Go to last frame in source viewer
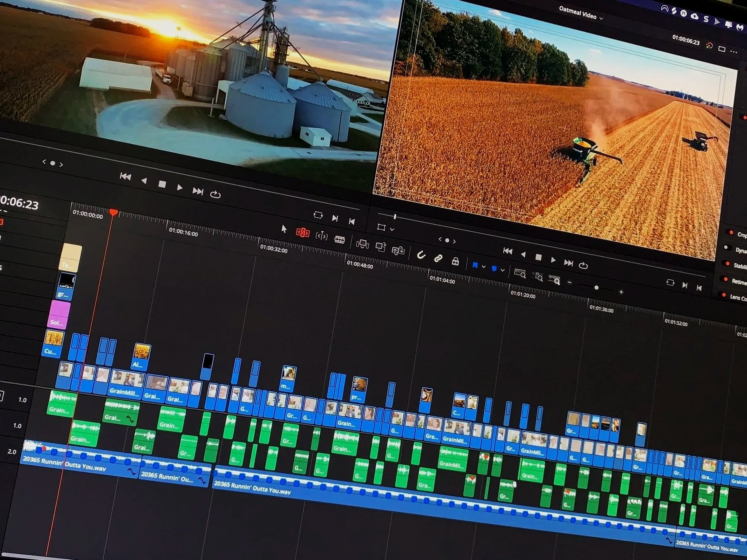The width and height of the screenshot is (747, 560). [198, 191]
